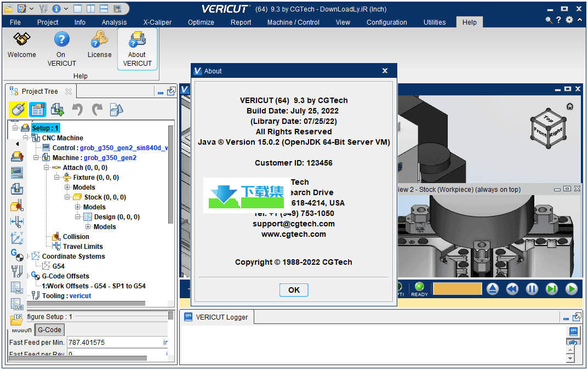This screenshot has width=588, height=370.
Task: Open the Optimize menu
Action: click(x=201, y=22)
